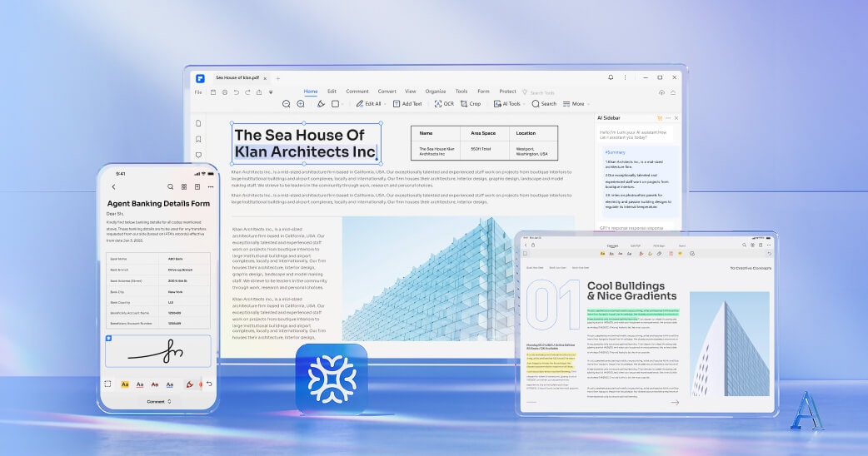Click the Search button in desktop toolbar
Image resolution: width=868 pixels, height=456 pixels.
[544, 104]
